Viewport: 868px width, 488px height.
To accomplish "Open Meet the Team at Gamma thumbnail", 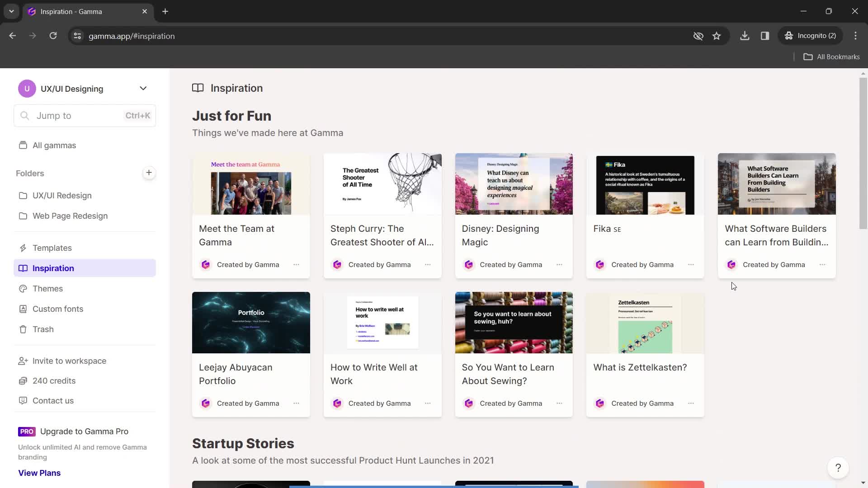I will 251,184.
